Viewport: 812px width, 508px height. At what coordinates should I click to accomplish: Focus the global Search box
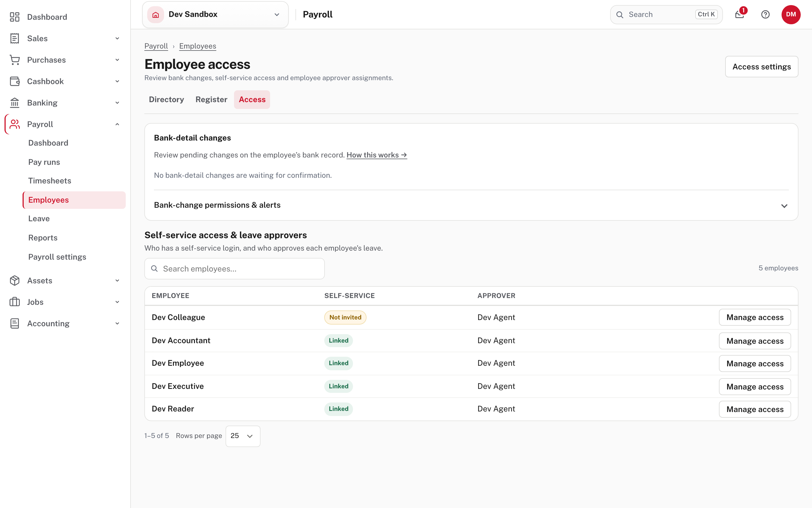666,14
